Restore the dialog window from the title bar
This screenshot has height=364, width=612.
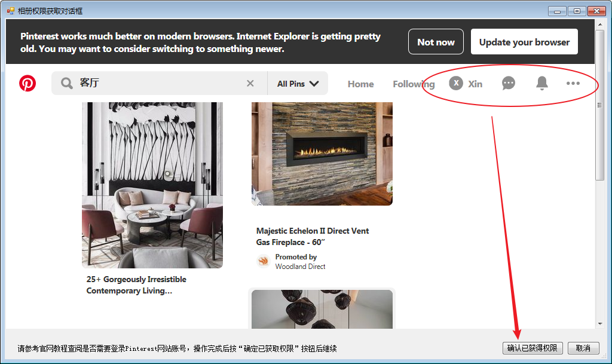pos(576,10)
